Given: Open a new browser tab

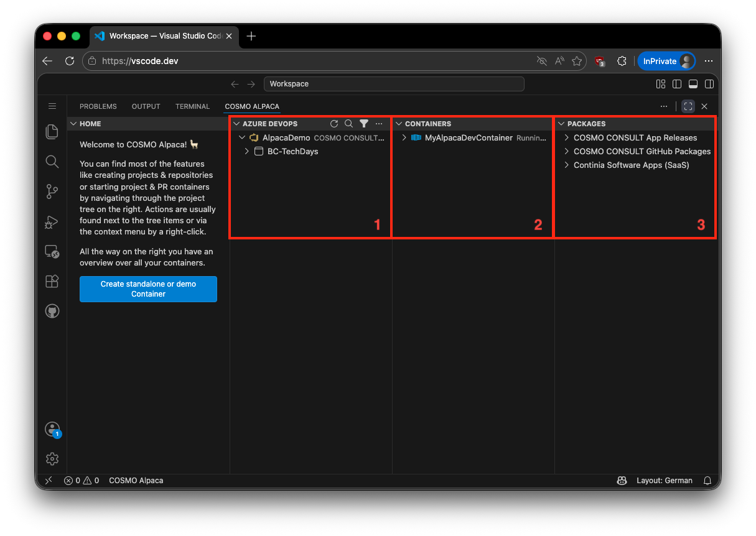Looking at the screenshot, I should 251,36.
